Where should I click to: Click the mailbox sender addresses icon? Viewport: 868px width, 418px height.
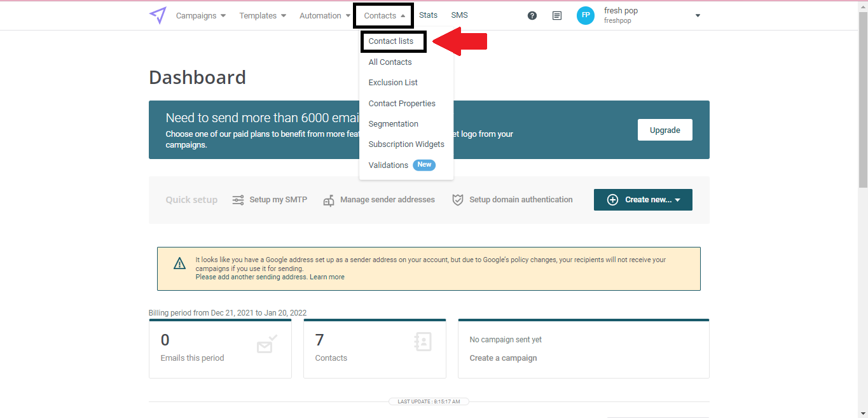click(329, 200)
